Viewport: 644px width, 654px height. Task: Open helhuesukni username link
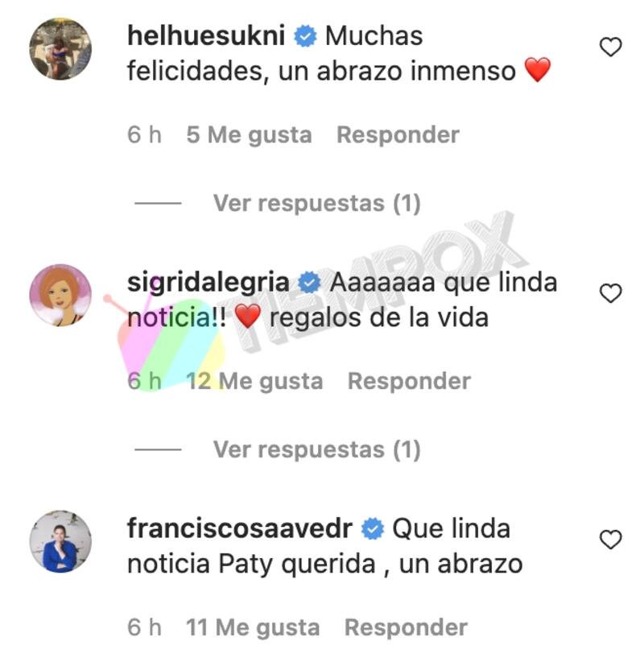[x=206, y=35]
